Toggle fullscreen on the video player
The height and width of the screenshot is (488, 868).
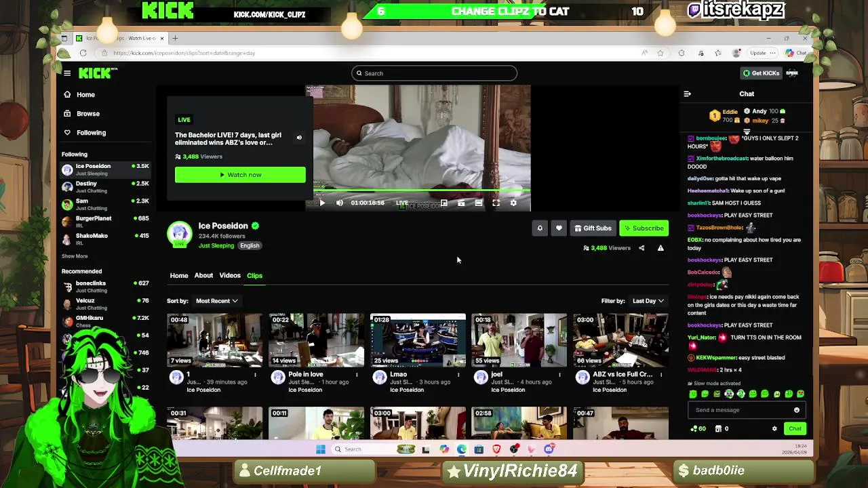pyautogui.click(x=496, y=203)
